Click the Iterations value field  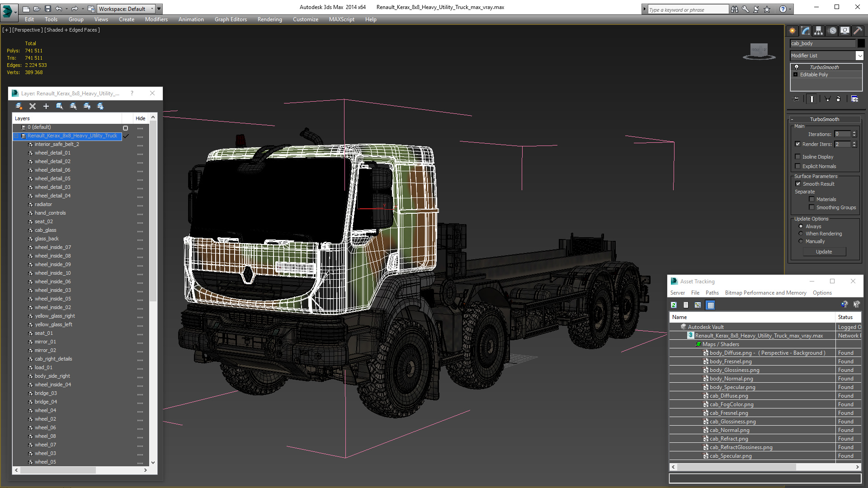[x=842, y=134]
